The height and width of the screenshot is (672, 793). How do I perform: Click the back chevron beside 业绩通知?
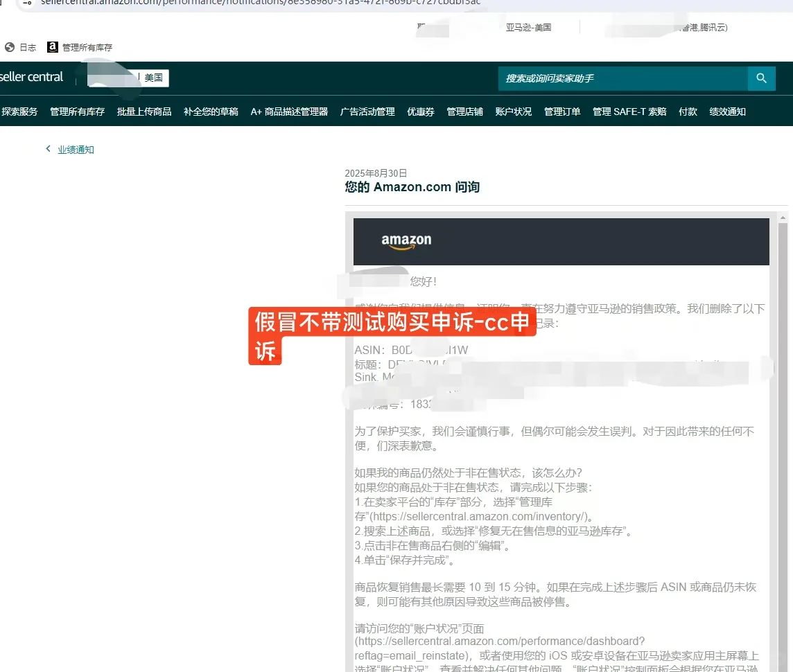tap(48, 148)
